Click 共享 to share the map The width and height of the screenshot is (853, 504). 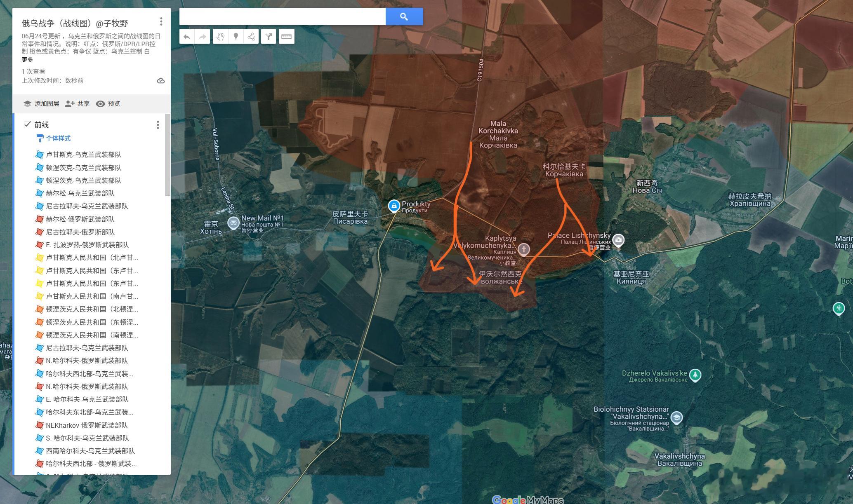pyautogui.click(x=77, y=104)
